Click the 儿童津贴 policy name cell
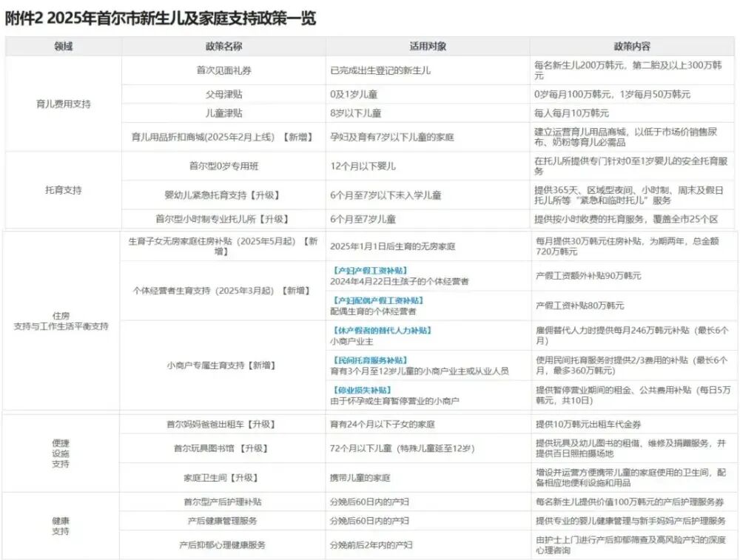The image size is (740, 560). click(x=223, y=113)
